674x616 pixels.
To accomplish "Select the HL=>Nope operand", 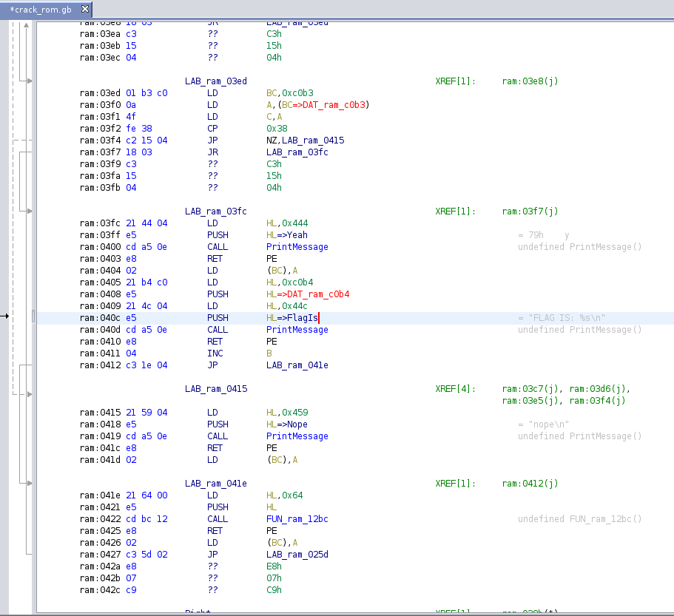I will click(286, 424).
